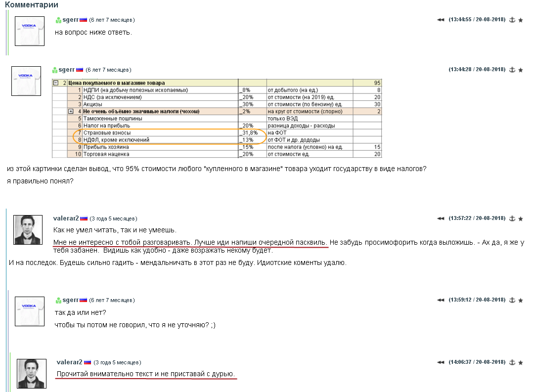Collapse the 'Цена покупаемого в магазине товара' row
The image size is (534, 392).
tap(56, 83)
